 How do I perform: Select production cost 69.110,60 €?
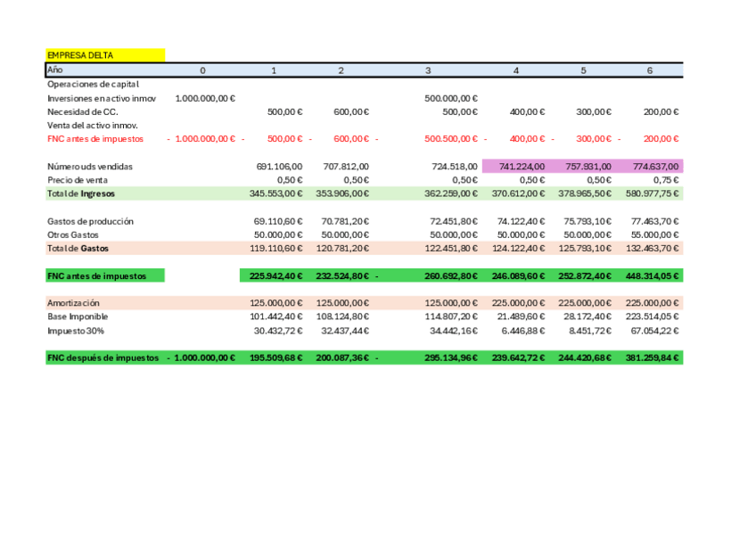278,222
